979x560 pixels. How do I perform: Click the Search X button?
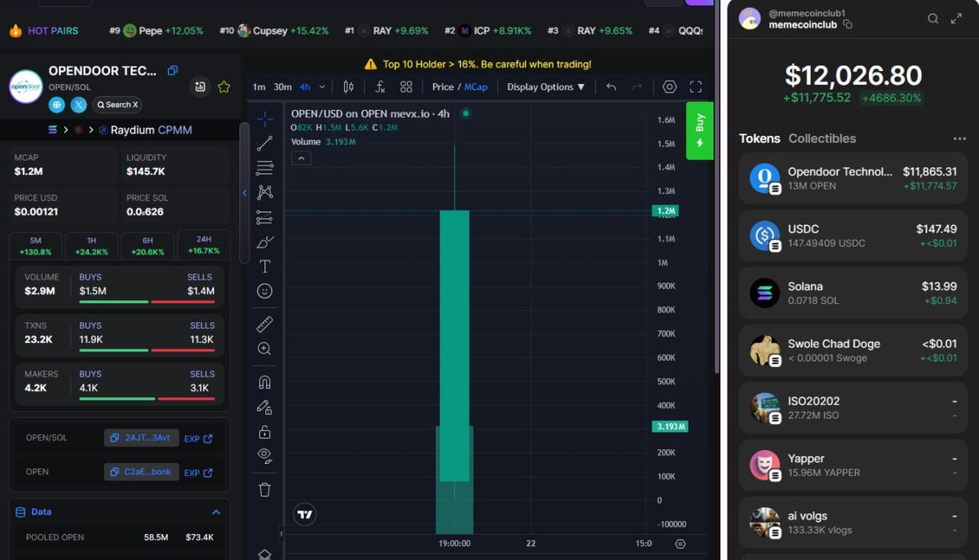[x=117, y=104]
